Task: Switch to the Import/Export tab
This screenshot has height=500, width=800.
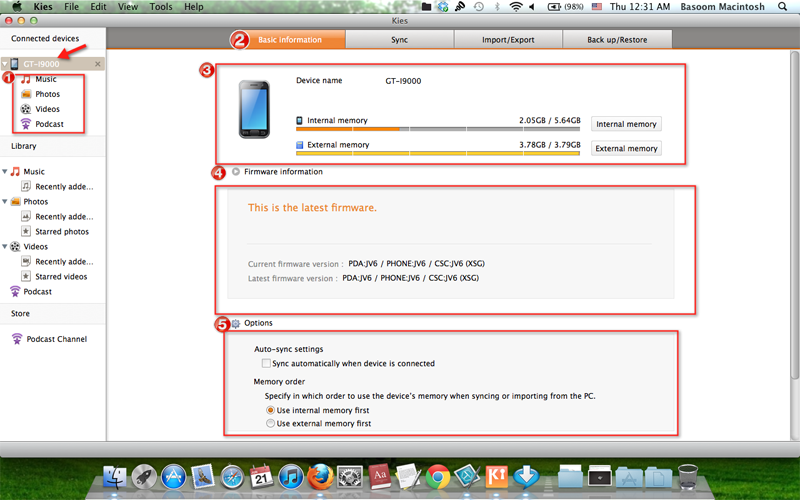Action: tap(508, 39)
